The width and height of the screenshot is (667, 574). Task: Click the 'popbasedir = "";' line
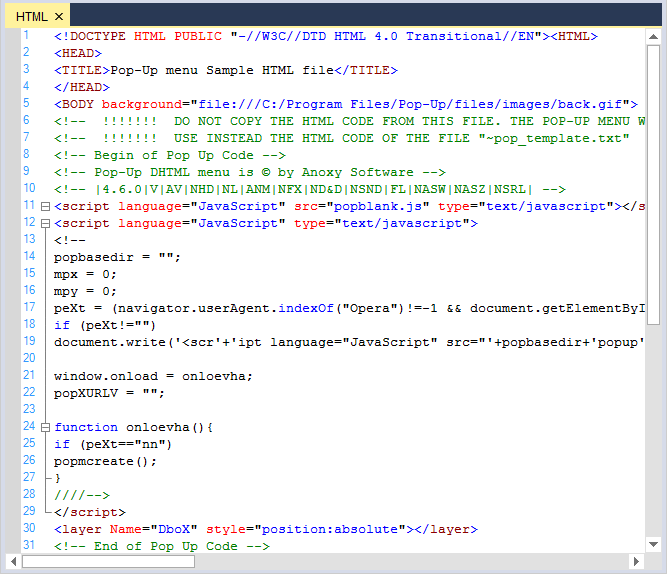click(117, 257)
